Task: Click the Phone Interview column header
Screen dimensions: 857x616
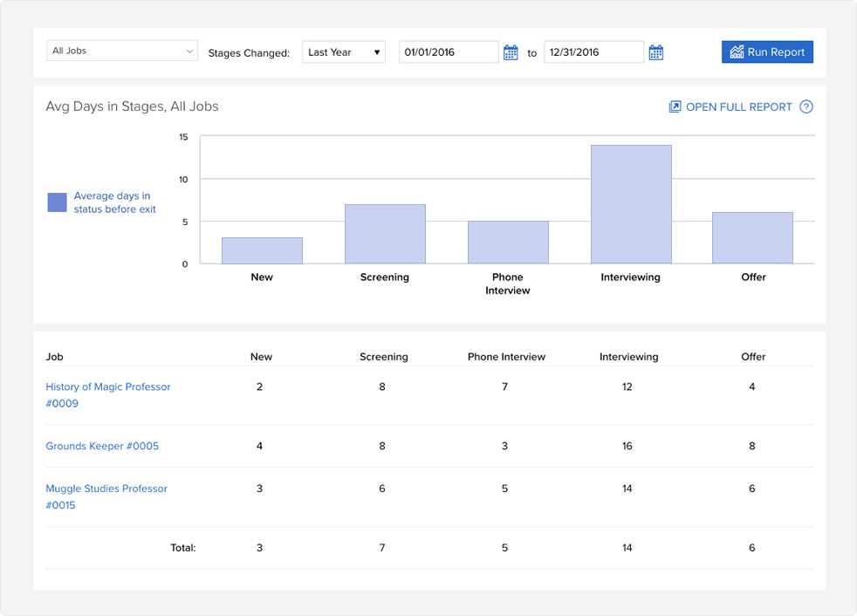Action: (x=506, y=357)
